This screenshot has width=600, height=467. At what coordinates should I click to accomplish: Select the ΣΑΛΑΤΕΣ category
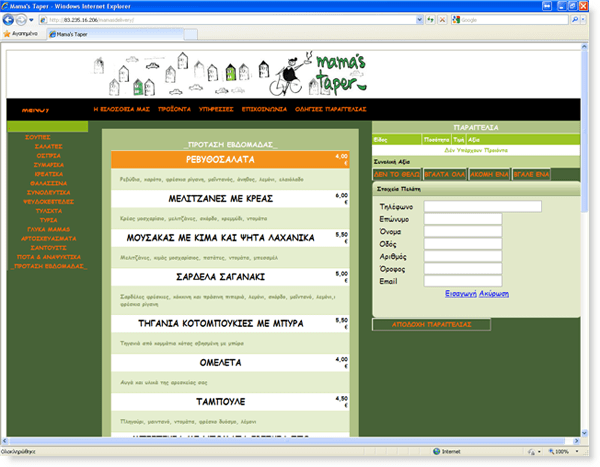point(49,147)
